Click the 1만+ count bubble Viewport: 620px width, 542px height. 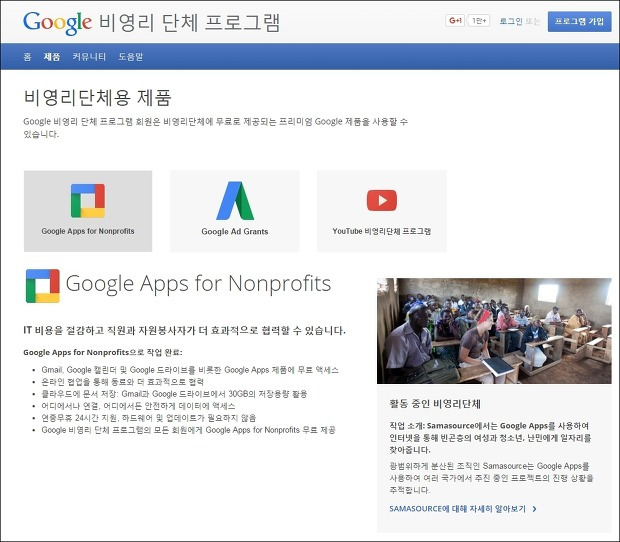(x=479, y=21)
